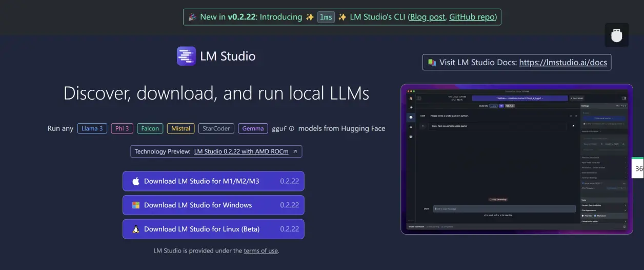Open the terms of use link
Viewport: 644px width, 270px height.
(260, 250)
